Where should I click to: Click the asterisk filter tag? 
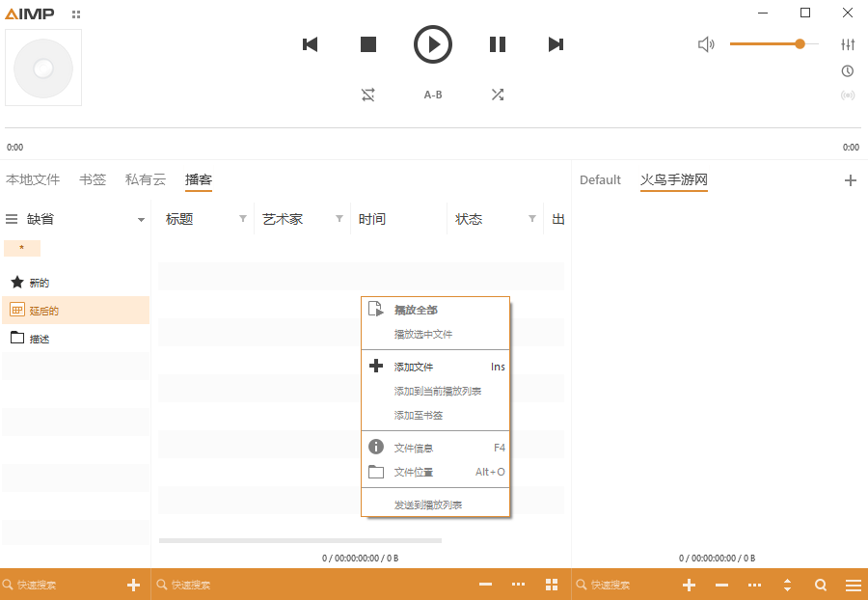coord(22,248)
